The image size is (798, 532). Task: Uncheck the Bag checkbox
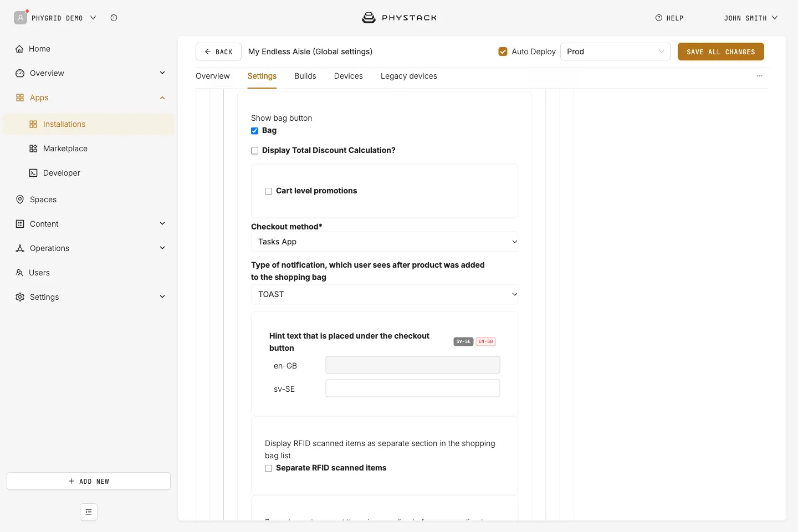coord(255,131)
